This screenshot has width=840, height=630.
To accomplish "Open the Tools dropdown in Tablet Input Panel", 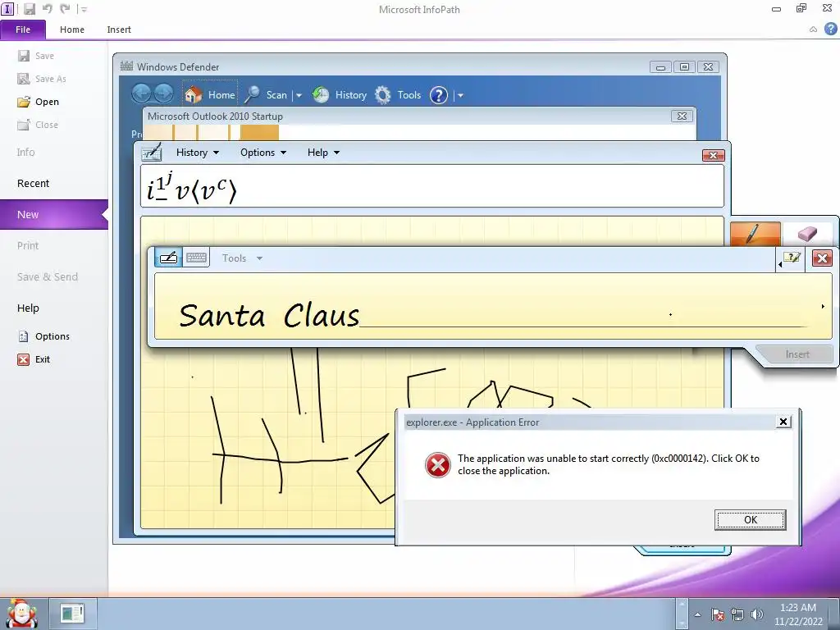I will click(x=242, y=258).
